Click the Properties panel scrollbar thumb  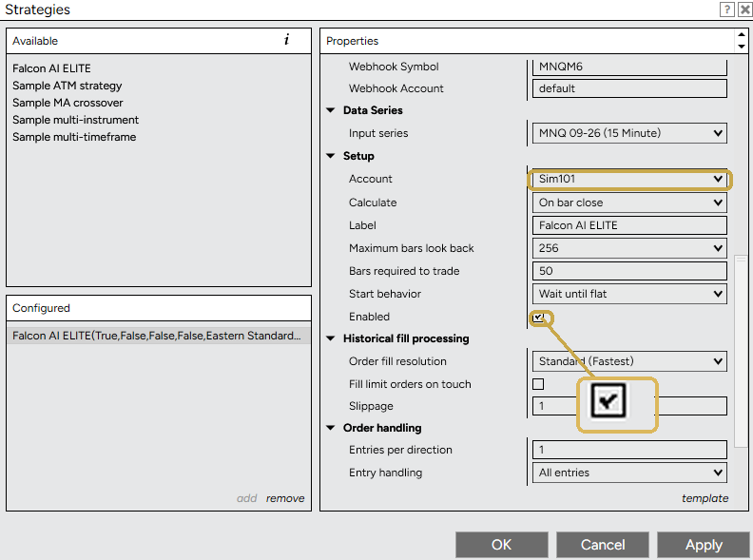(x=741, y=352)
